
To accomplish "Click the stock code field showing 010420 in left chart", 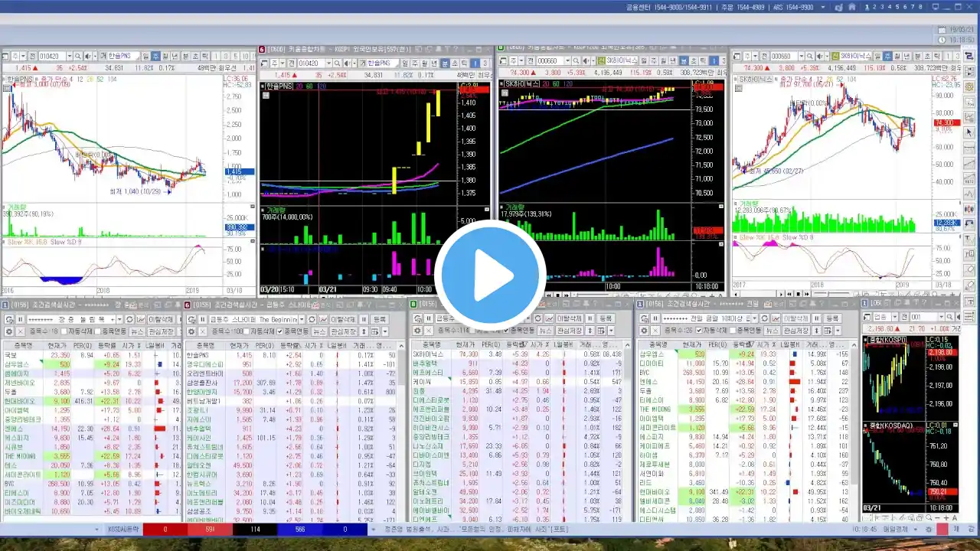I will pyautogui.click(x=52, y=56).
